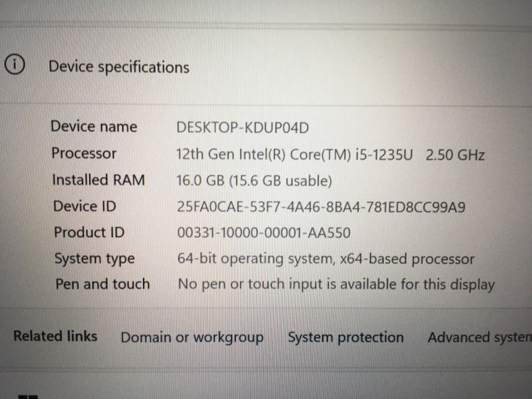Click the 16.0 GB installed RAM value
The image size is (532, 399).
tap(254, 181)
